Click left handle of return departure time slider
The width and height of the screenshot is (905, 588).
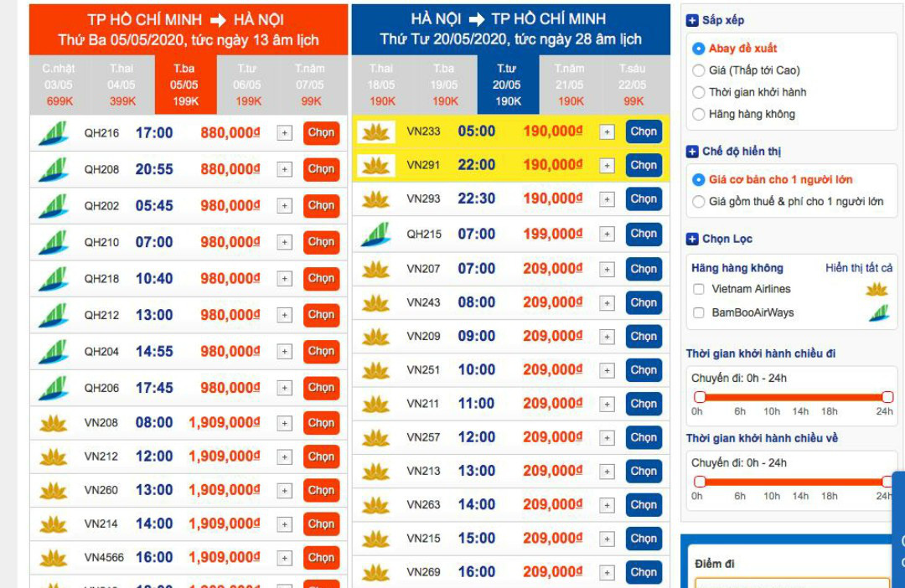700,482
